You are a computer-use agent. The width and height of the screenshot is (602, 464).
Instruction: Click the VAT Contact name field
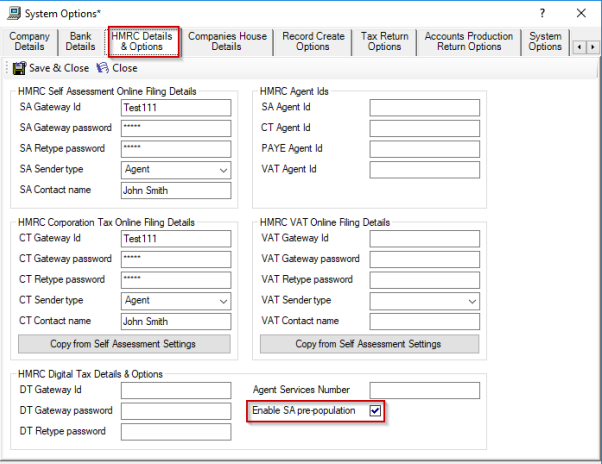[x=425, y=321]
